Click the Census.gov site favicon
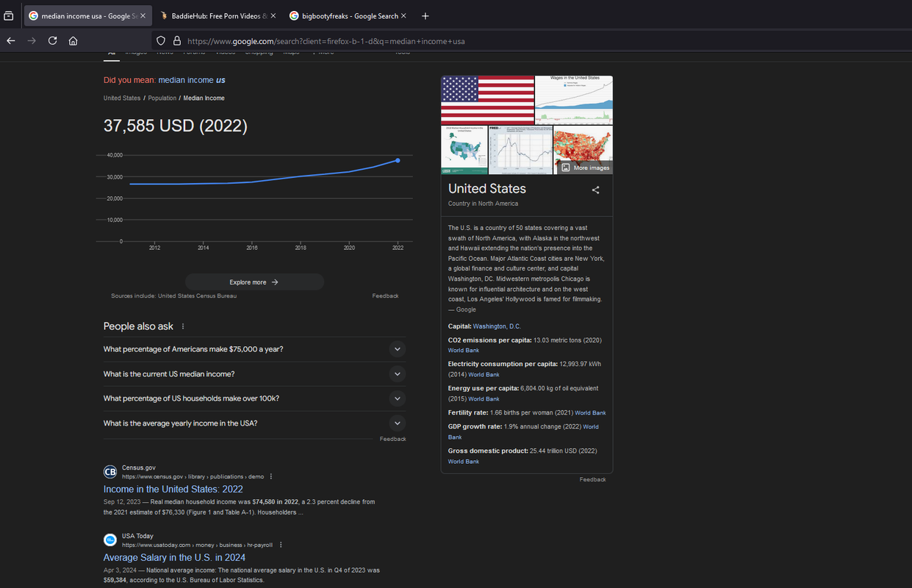 click(x=110, y=472)
